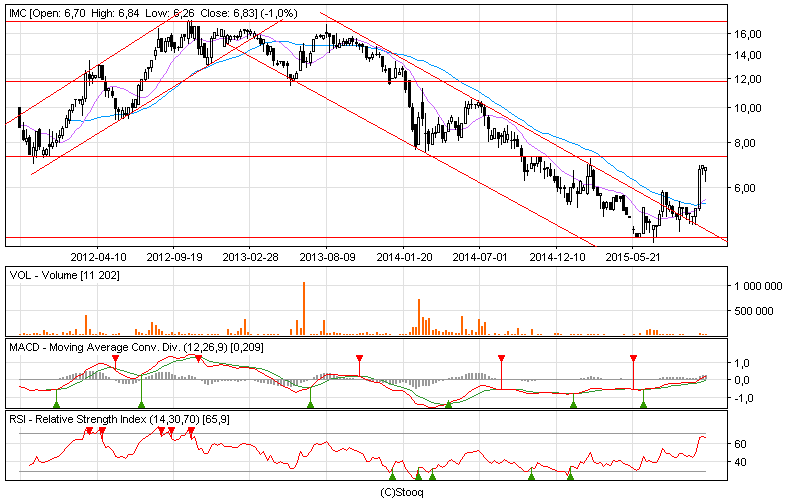
Task: Click the last red MACD sell triangle
Action: pyautogui.click(x=634, y=359)
